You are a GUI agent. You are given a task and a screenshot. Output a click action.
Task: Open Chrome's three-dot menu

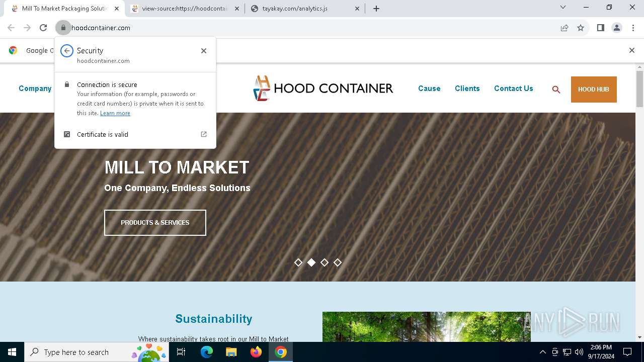[x=633, y=28]
